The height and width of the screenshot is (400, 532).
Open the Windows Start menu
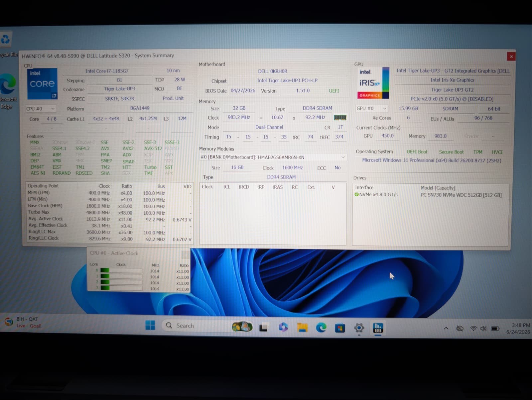pos(150,325)
